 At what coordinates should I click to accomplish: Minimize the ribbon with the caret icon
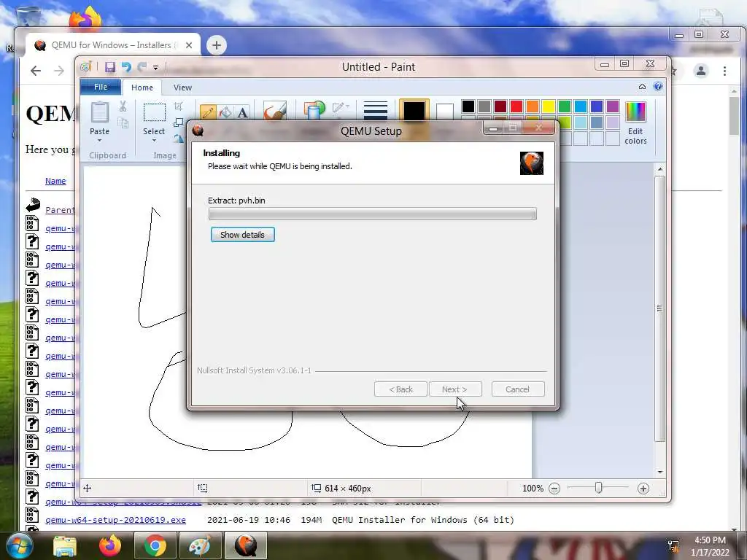(x=642, y=87)
